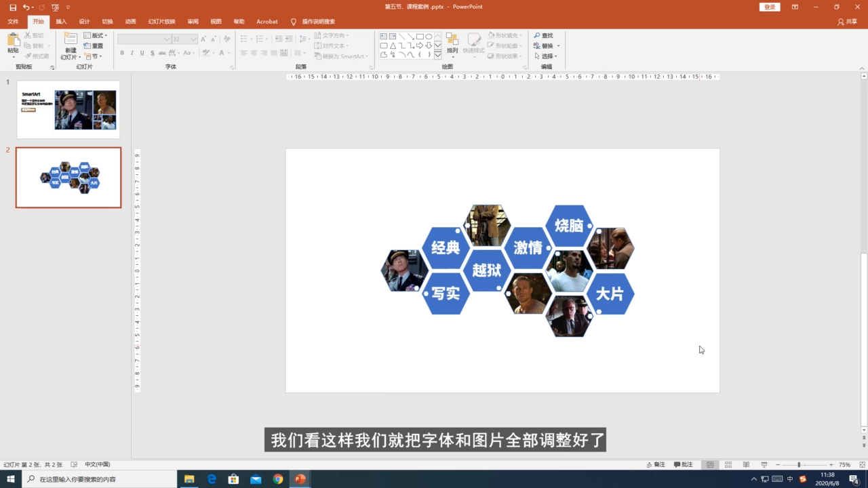Select slide 2 thumbnail
The width and height of the screenshot is (868, 488).
coord(68,178)
